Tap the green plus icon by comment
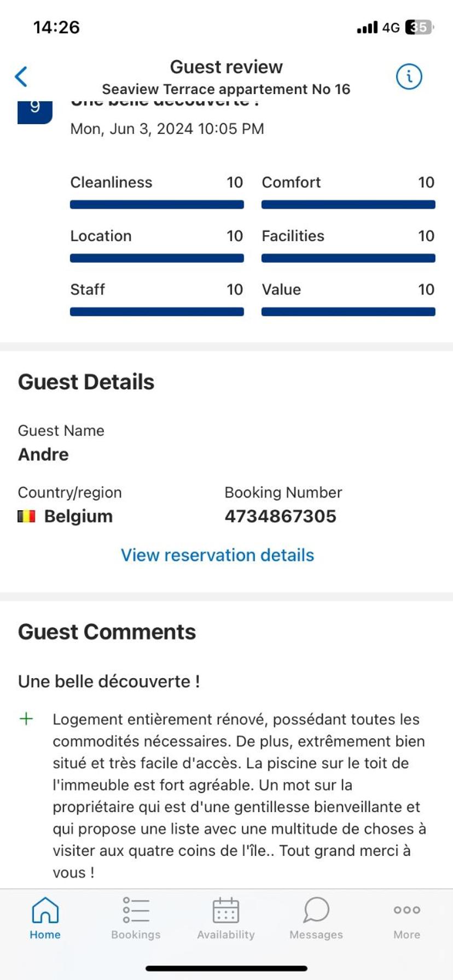This screenshot has height=980, width=453. (26, 719)
